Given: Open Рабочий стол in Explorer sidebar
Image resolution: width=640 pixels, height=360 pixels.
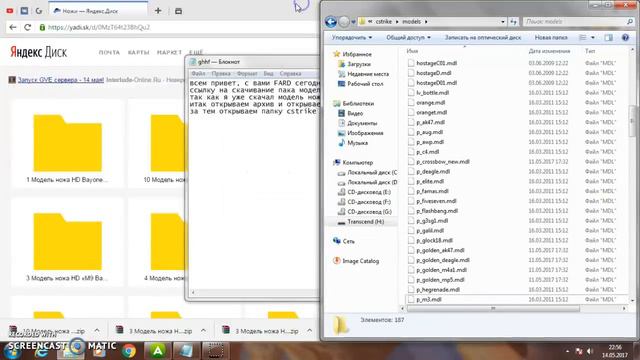Looking at the screenshot, I should click(x=365, y=84).
